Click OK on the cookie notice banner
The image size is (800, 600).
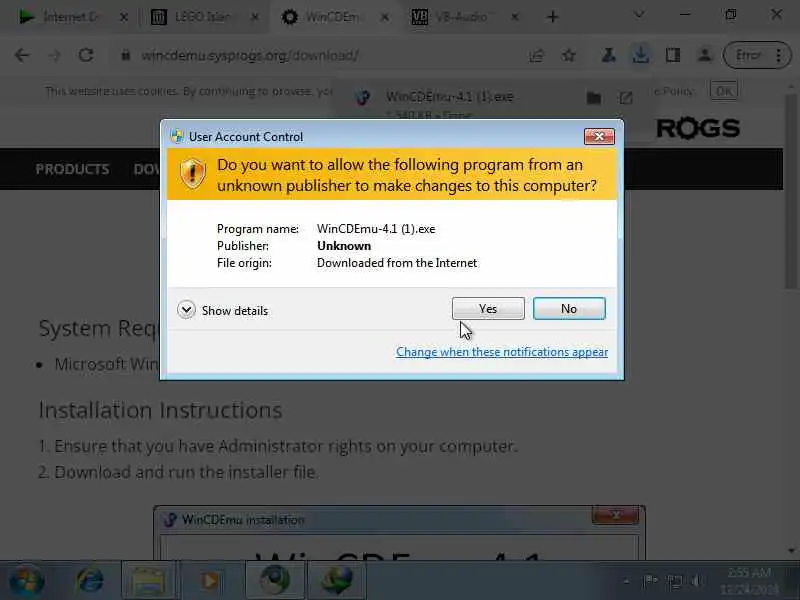click(724, 91)
